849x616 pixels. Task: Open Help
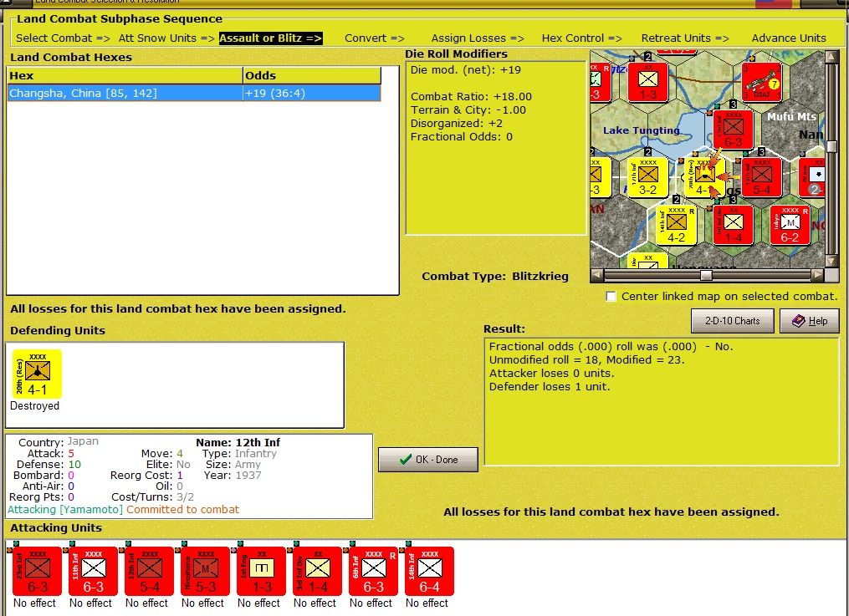810,321
